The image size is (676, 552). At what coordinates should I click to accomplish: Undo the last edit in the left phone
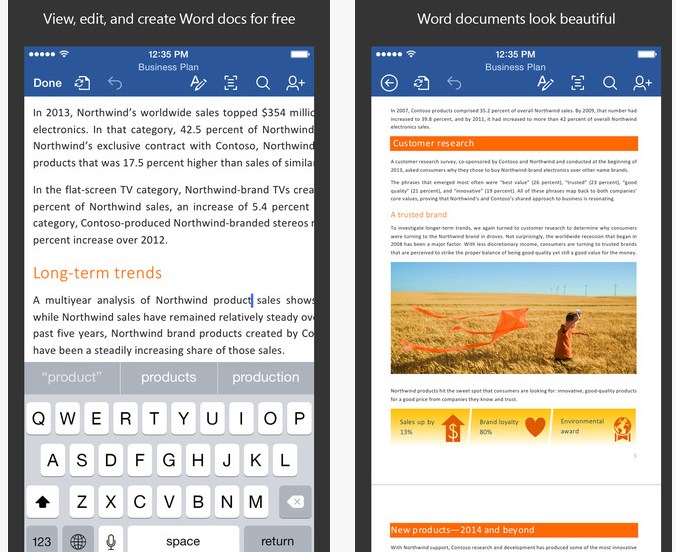115,83
